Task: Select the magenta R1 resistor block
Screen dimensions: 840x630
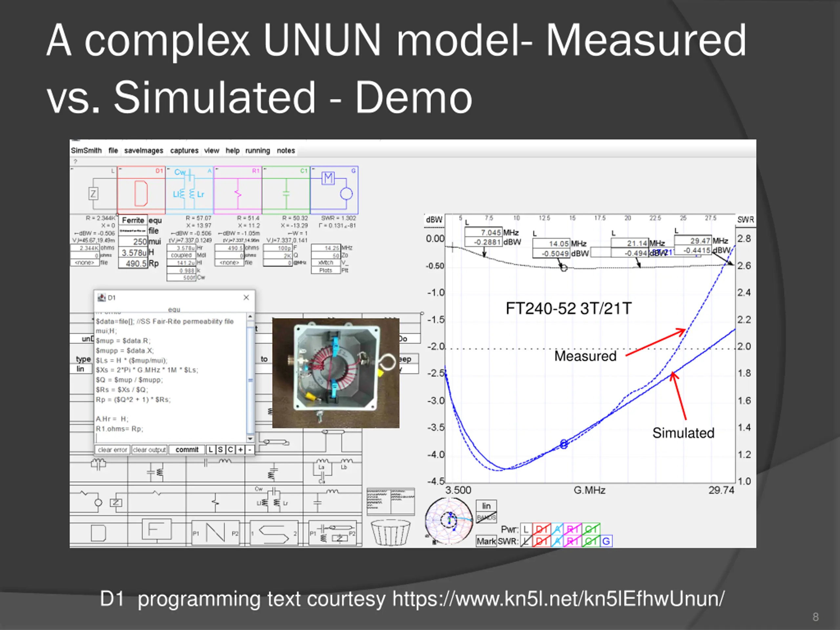Action: 238,190
